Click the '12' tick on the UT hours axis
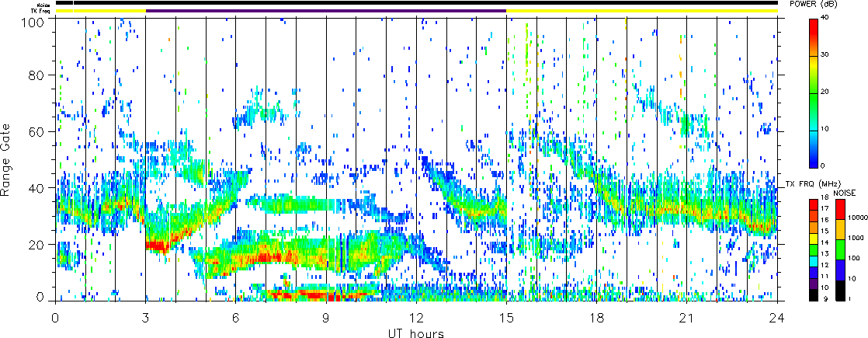This screenshot has height=338, width=868. (x=416, y=318)
